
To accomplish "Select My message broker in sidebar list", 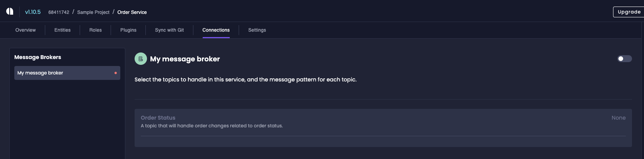I will (x=67, y=73).
